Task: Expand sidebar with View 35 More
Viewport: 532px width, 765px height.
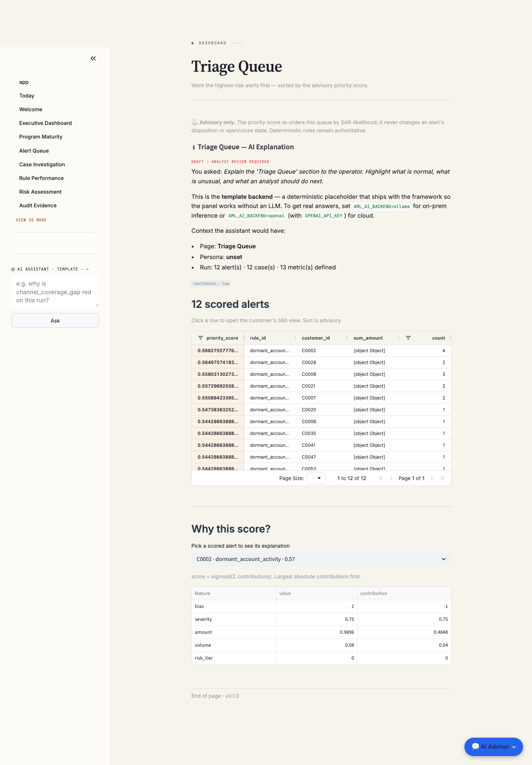Action: point(31,220)
